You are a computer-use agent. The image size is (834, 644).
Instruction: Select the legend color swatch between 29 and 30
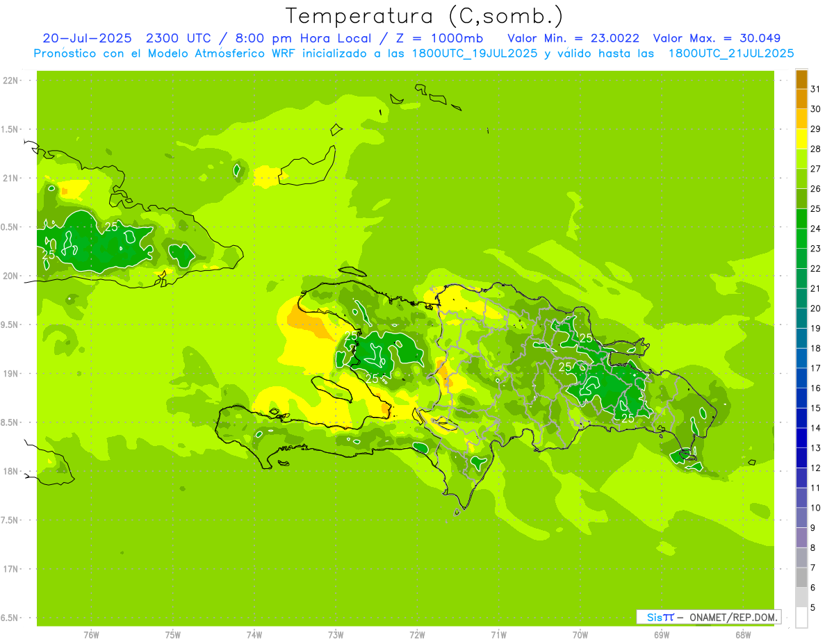click(801, 118)
